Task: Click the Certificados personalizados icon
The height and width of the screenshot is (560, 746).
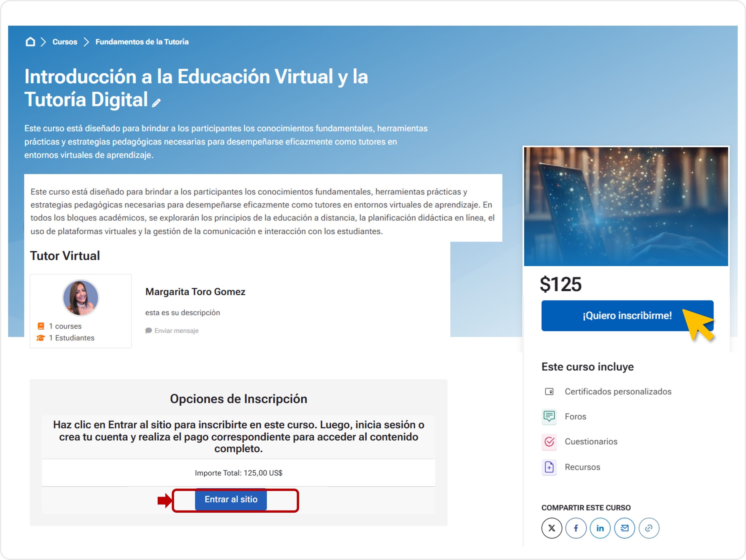Action: 549,392
